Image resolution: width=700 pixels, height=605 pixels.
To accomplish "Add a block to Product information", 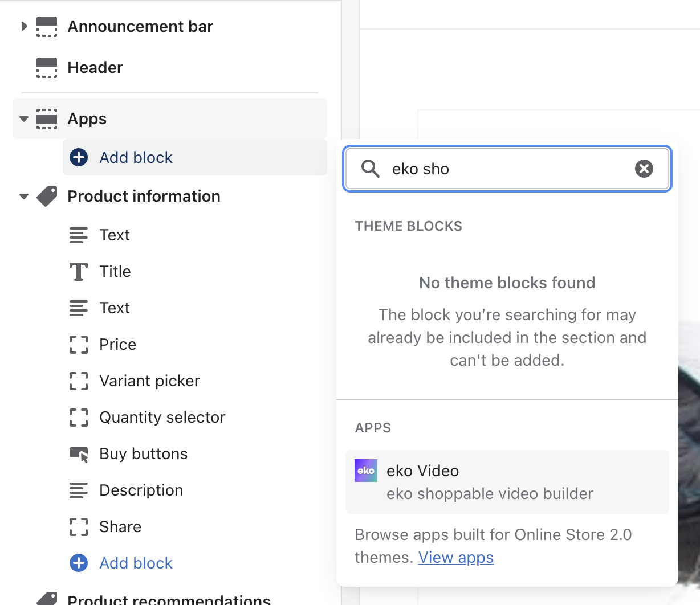I will click(x=136, y=563).
